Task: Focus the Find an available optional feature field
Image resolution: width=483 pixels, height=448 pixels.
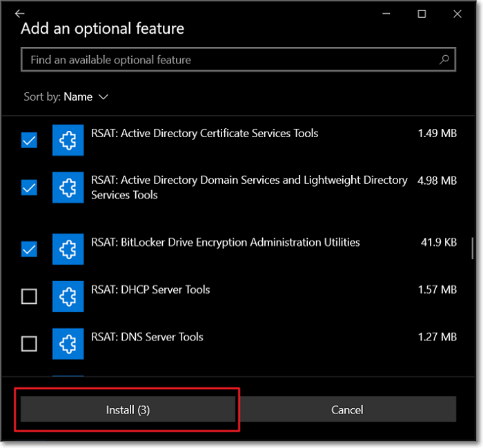Action: pyautogui.click(x=238, y=59)
